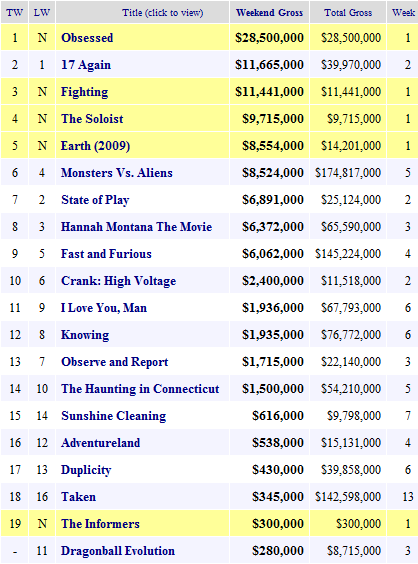418x564 pixels.
Task: Select the I Love You, Man link
Action: click(x=104, y=308)
